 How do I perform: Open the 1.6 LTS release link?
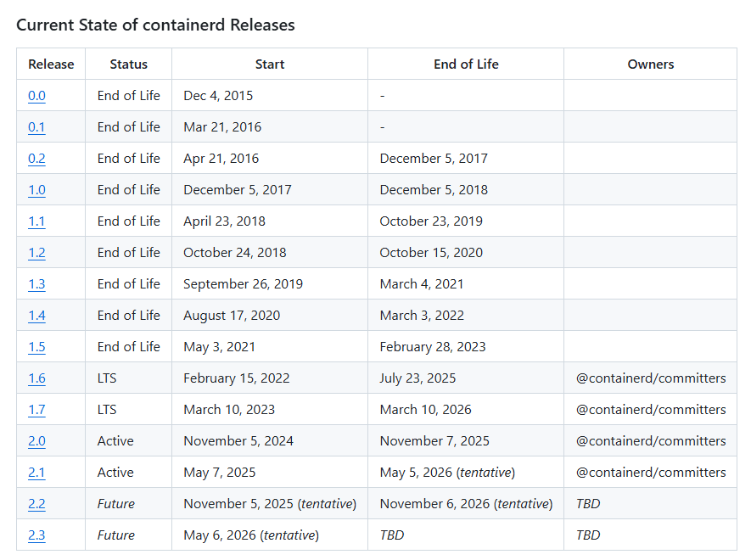(36, 378)
